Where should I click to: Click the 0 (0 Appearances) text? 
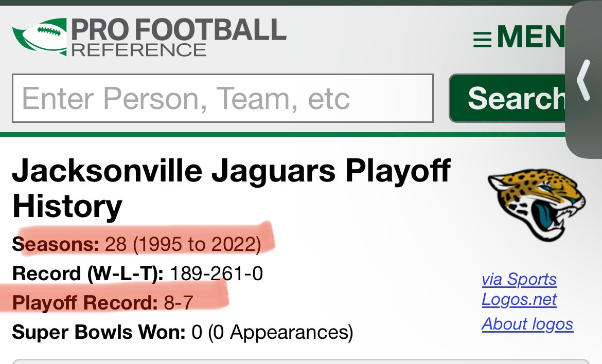272,332
